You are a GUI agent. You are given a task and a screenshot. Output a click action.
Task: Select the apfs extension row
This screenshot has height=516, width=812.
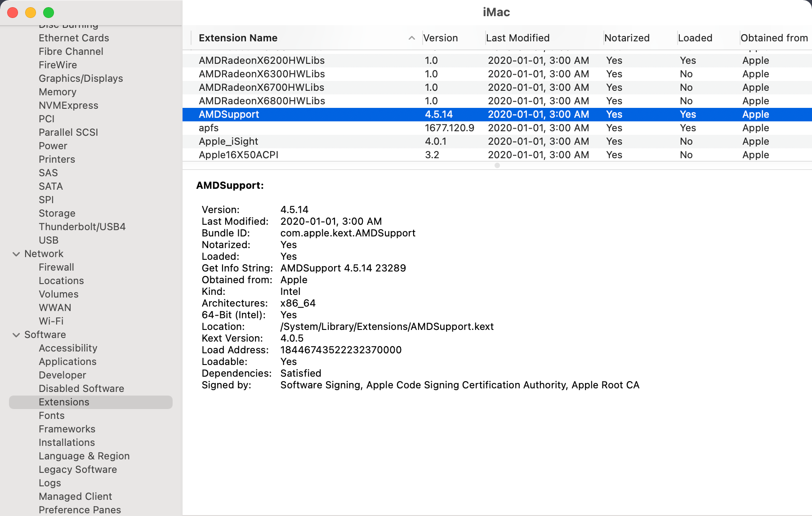[497, 128]
